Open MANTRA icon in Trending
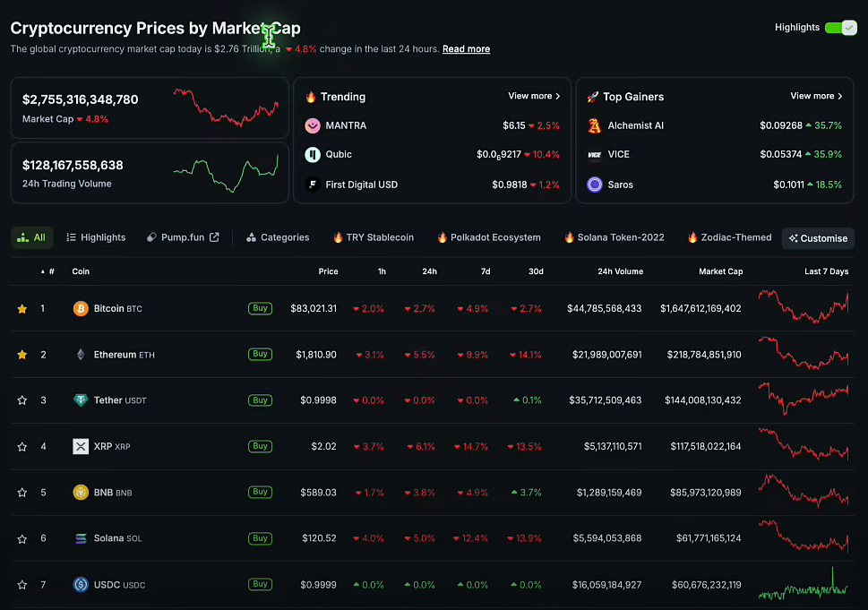The width and height of the screenshot is (868, 610). point(313,125)
